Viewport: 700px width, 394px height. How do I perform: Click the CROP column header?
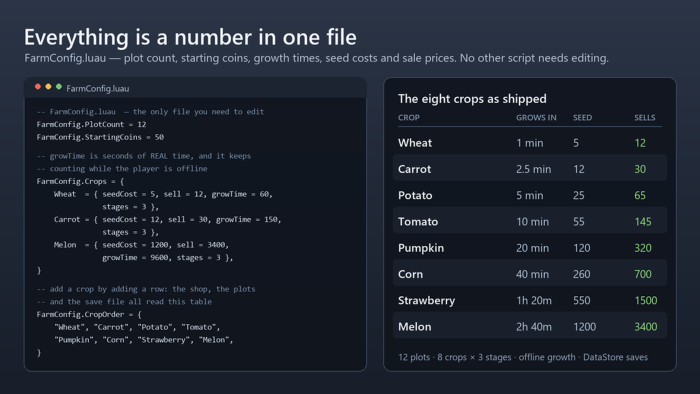pyautogui.click(x=408, y=117)
